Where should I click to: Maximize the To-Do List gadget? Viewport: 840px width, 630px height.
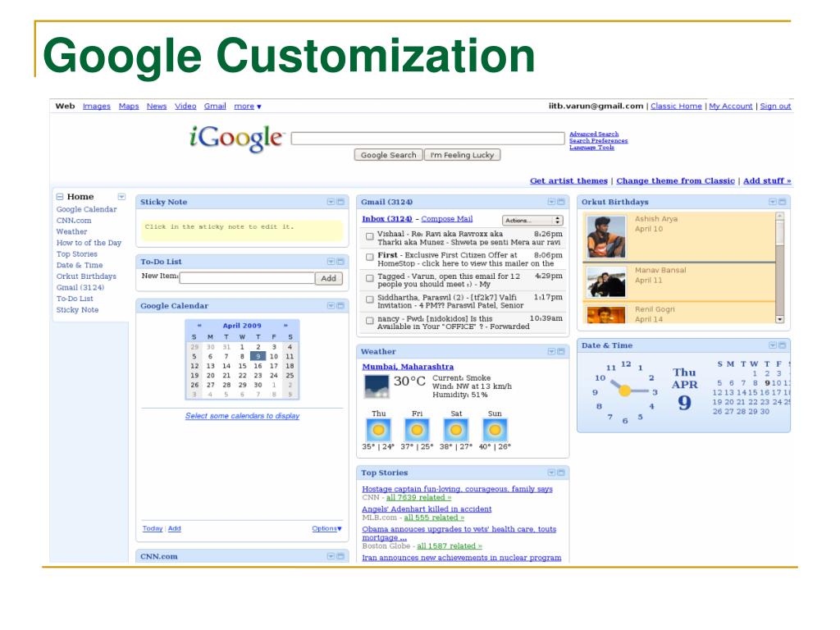(340, 262)
